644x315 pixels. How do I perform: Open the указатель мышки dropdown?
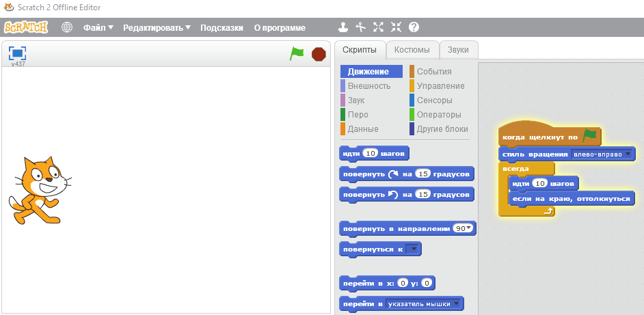click(455, 303)
